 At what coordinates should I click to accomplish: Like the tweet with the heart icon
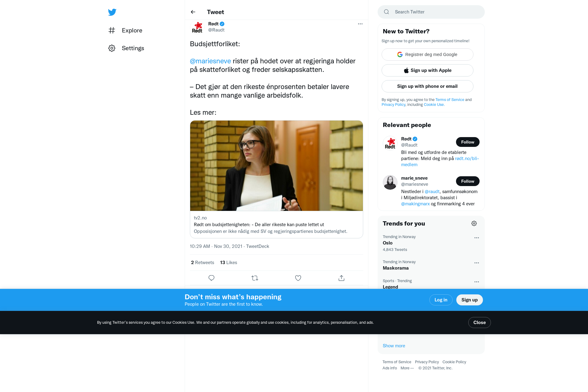point(298,278)
